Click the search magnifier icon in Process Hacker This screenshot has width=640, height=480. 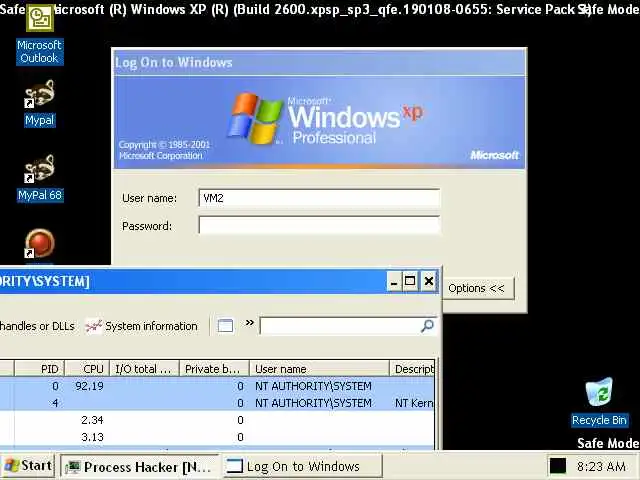(x=427, y=326)
